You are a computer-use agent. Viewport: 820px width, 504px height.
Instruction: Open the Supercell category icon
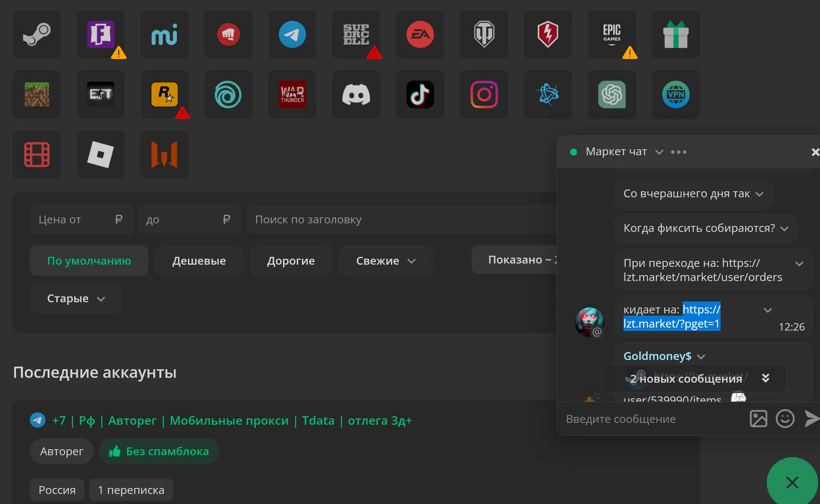tap(356, 34)
